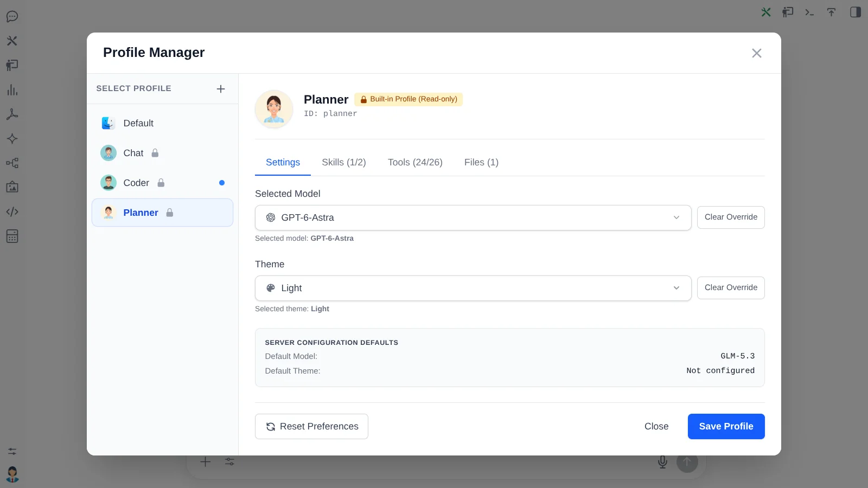Open the sparkle icon in left sidebar
This screenshot has width=868, height=488.
12,139
